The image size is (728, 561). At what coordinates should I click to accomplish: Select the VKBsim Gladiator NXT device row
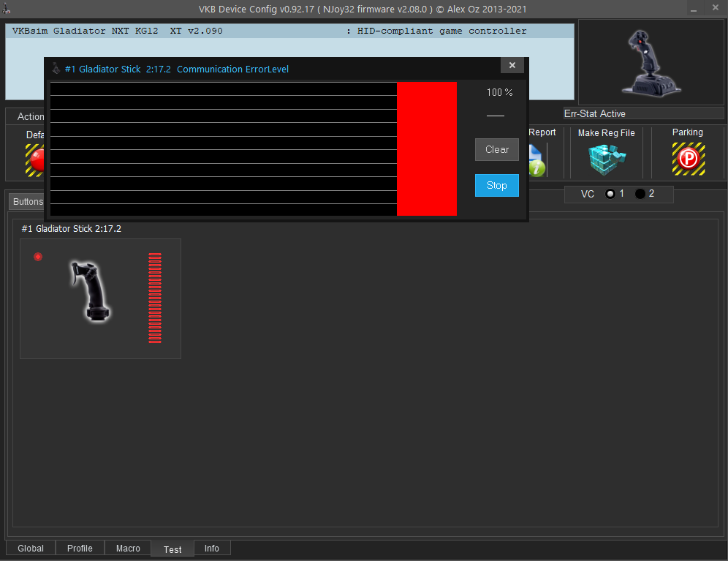pos(289,31)
